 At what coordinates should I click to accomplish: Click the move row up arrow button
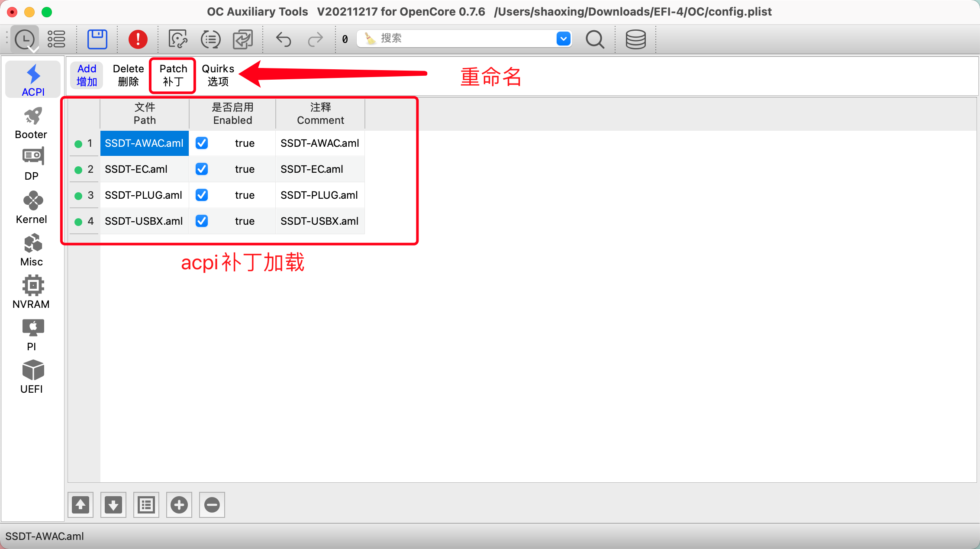tap(81, 504)
